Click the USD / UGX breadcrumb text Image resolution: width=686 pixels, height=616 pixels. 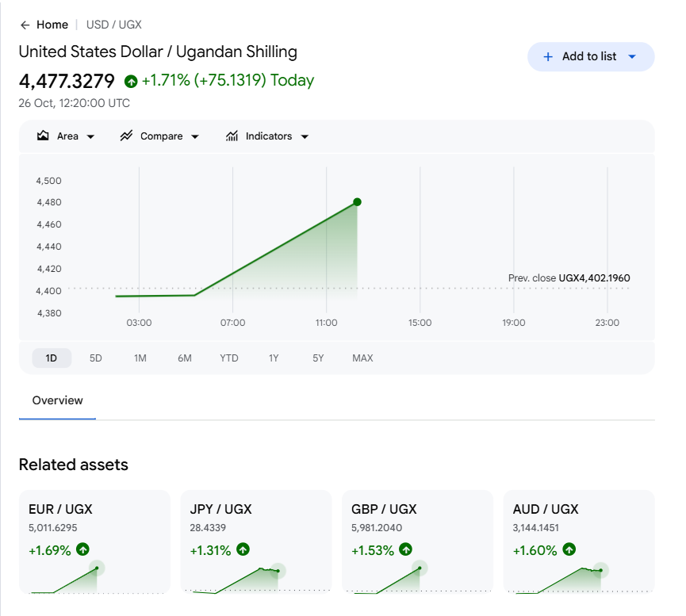pyautogui.click(x=113, y=25)
